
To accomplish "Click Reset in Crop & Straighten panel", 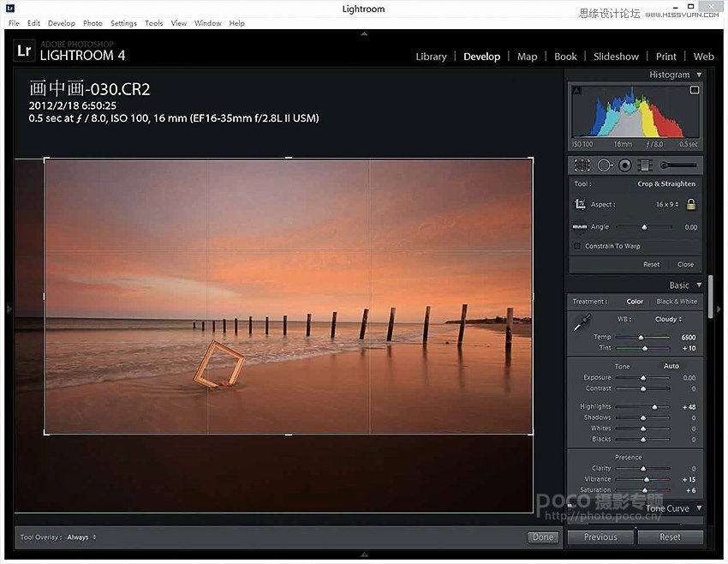I will click(x=651, y=264).
